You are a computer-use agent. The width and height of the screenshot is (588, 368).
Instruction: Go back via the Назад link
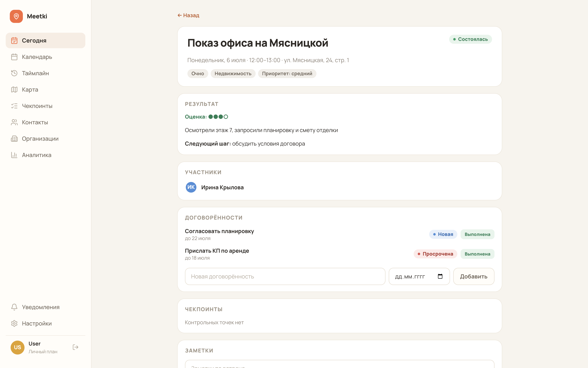(x=188, y=15)
